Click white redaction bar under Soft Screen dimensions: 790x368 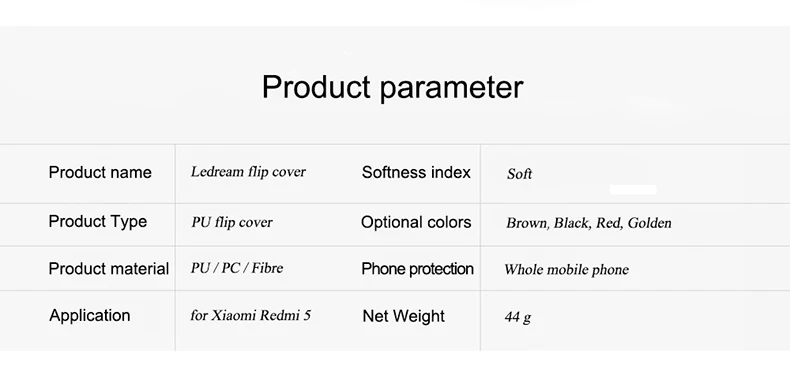pos(633,190)
